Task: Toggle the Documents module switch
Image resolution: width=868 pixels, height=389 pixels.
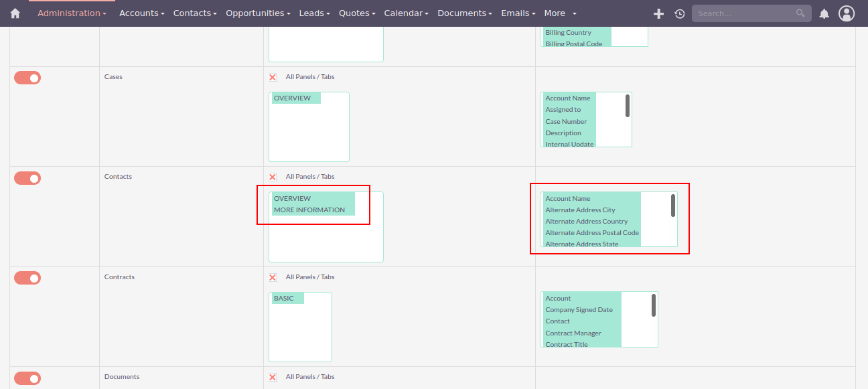Action: pos(27,378)
